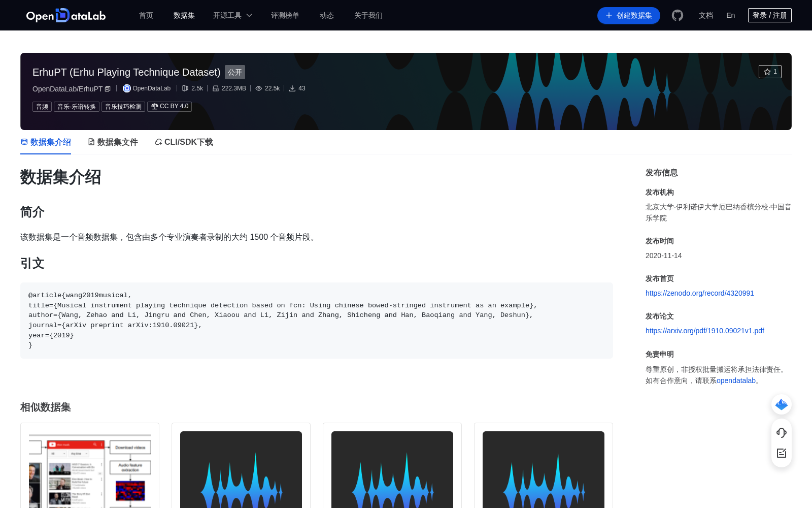Click the CC BY 4.0 license tag
This screenshot has width=812, height=508.
click(170, 107)
